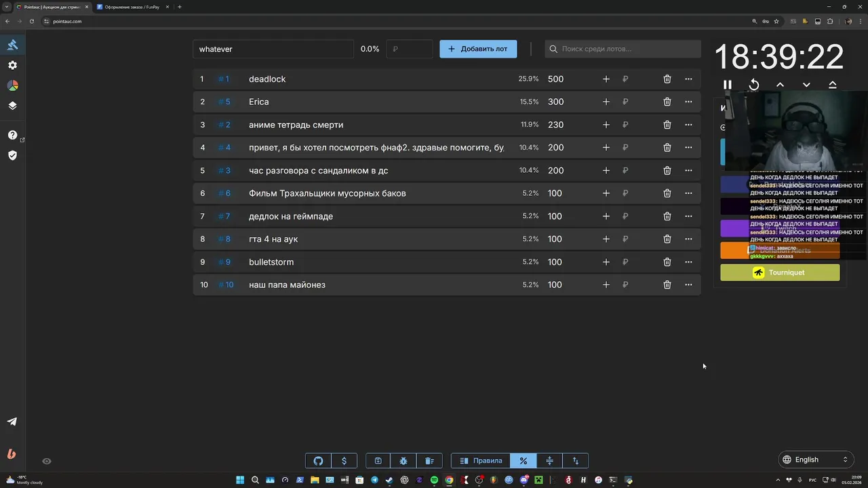Image resolution: width=868 pixels, height=488 pixels.
Task: Open more options for deadlock lot
Action: [x=688, y=79]
